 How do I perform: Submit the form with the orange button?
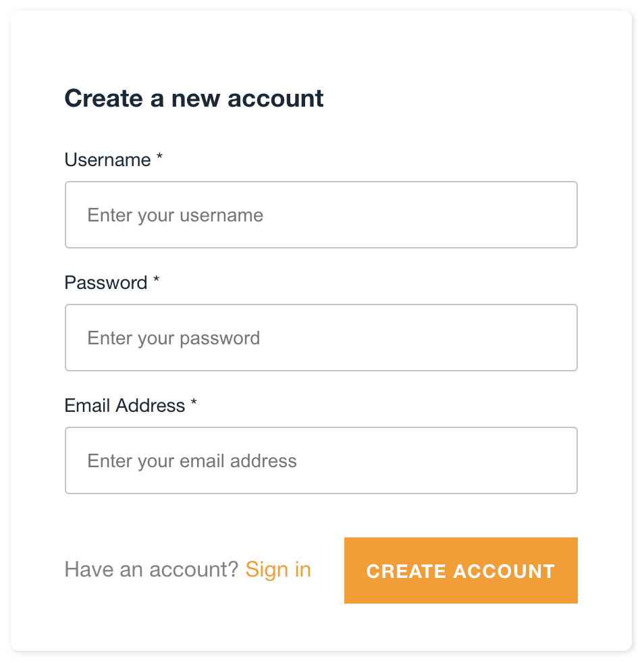coord(460,571)
